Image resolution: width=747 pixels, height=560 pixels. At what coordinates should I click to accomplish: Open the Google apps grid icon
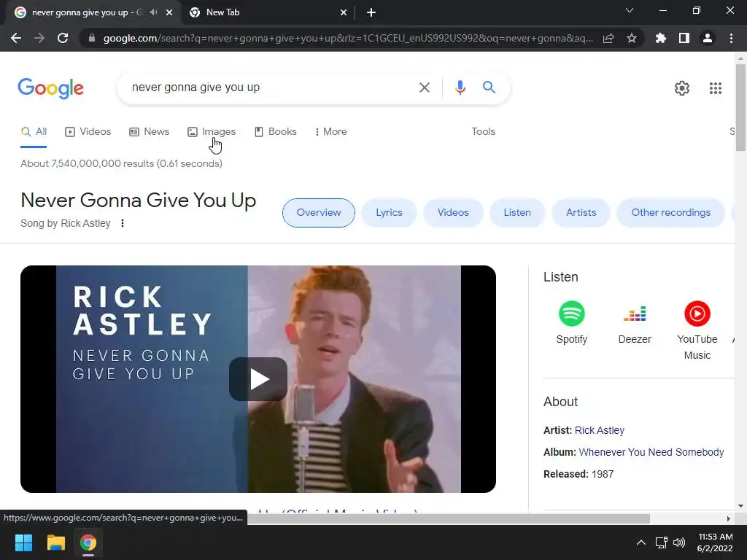pyautogui.click(x=716, y=88)
